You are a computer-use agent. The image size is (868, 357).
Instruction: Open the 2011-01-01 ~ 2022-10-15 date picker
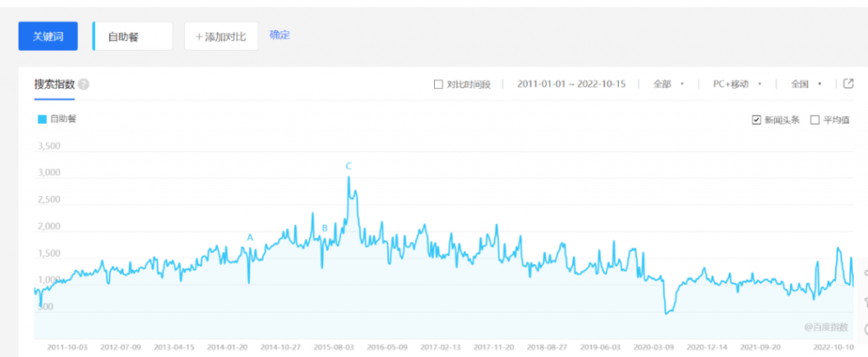(x=571, y=84)
